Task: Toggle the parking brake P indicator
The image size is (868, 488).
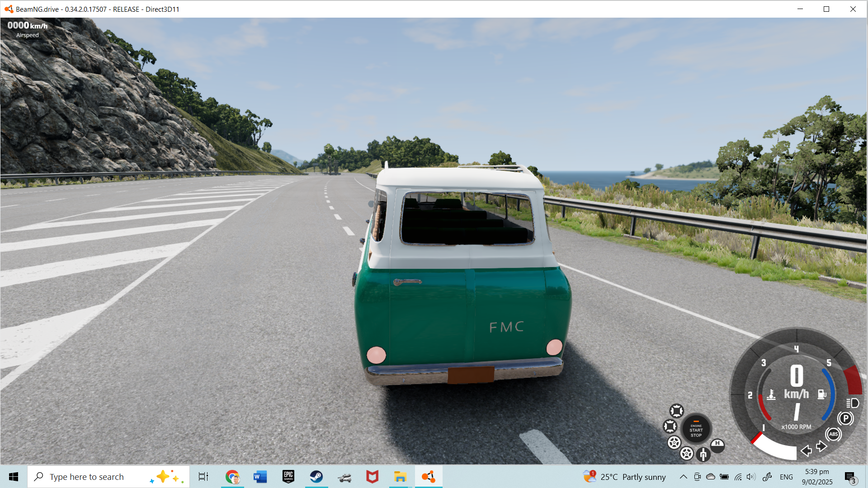Action: (845, 418)
